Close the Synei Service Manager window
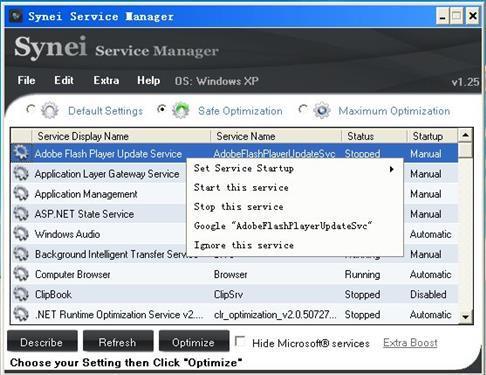The height and width of the screenshot is (375, 486). [x=473, y=16]
